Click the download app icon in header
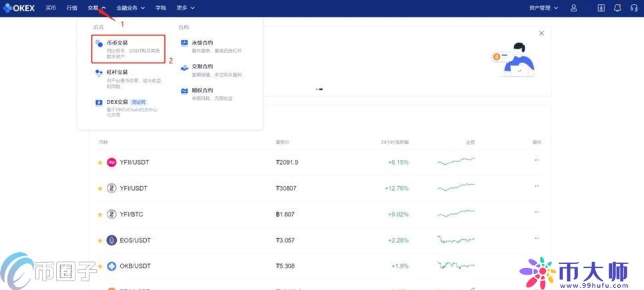 coord(601,8)
